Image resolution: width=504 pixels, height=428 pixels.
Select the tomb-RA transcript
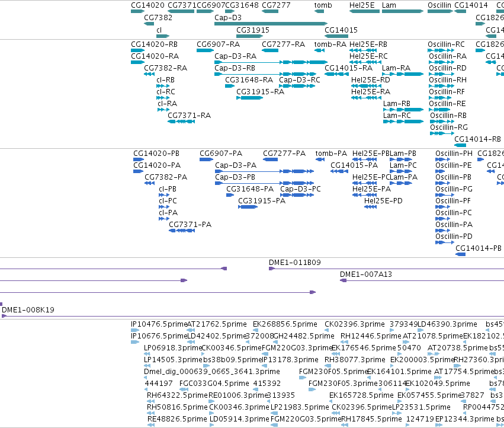319,50
